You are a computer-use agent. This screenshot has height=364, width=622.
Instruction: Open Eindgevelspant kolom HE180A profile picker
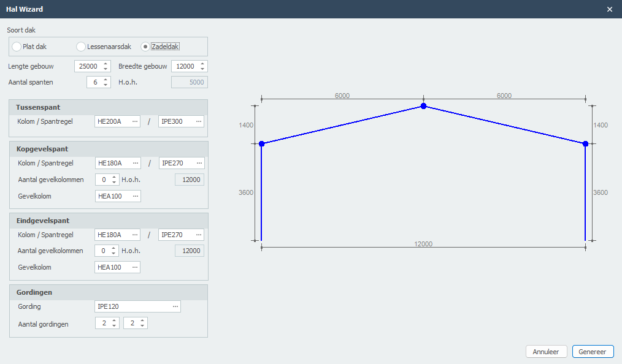135,235
